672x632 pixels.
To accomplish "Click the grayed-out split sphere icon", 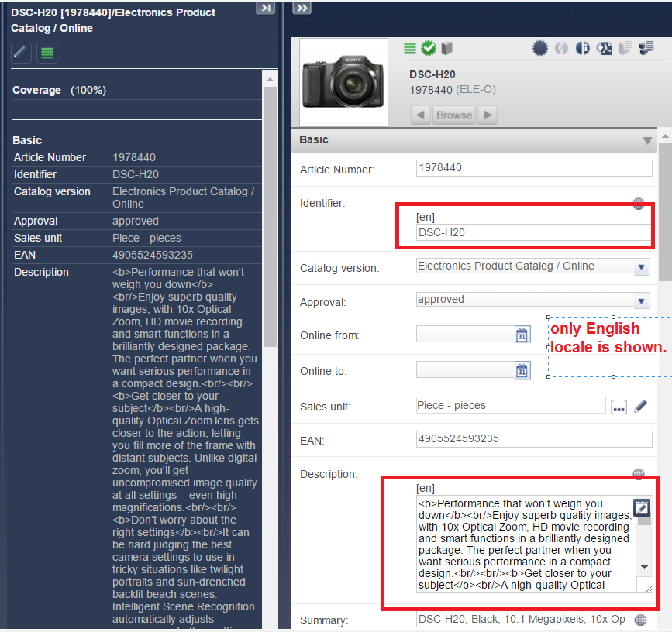I will (561, 48).
